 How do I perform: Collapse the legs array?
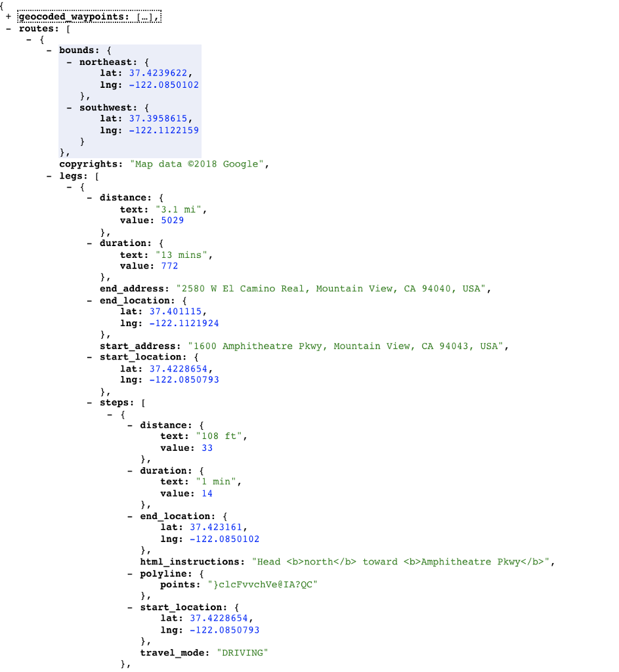point(49,175)
